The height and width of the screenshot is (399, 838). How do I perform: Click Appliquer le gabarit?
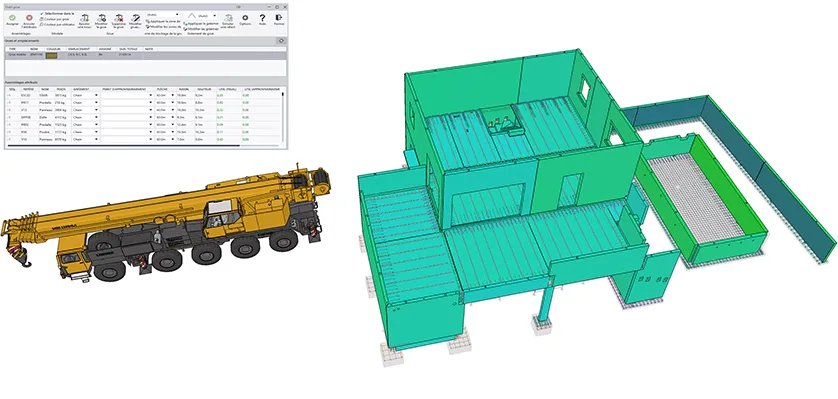pos(201,24)
